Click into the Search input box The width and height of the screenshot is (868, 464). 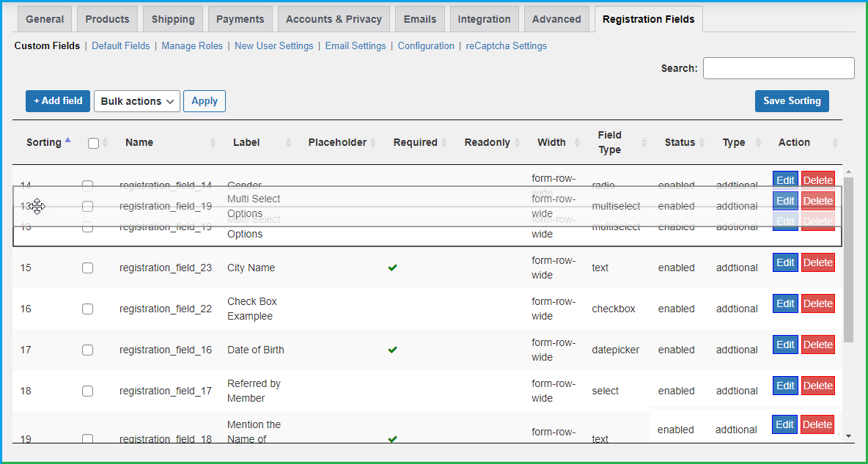point(779,68)
